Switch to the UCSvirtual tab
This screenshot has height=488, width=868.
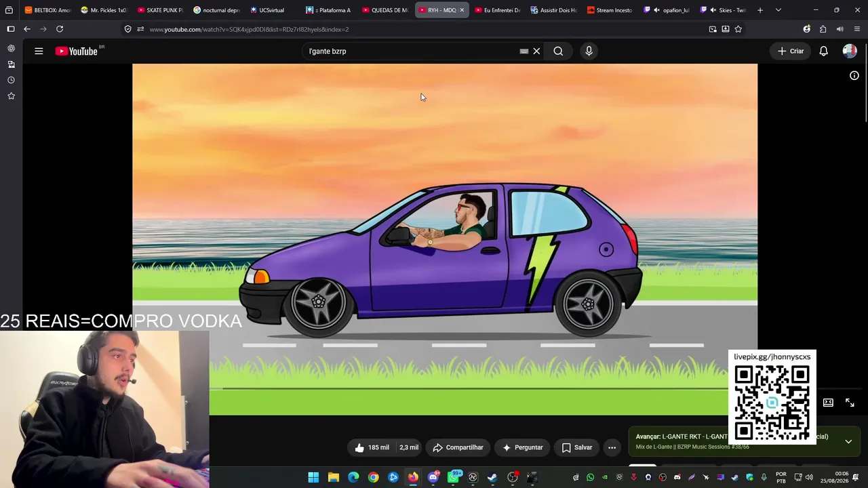tap(273, 10)
